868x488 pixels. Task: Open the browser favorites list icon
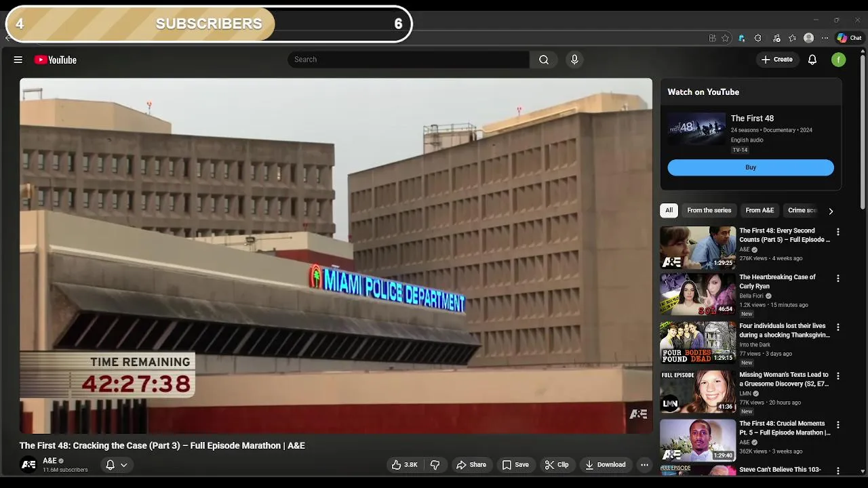click(793, 38)
